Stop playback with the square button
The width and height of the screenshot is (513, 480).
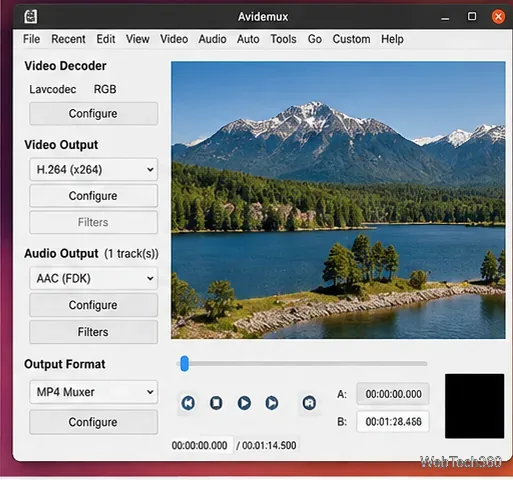(x=216, y=403)
